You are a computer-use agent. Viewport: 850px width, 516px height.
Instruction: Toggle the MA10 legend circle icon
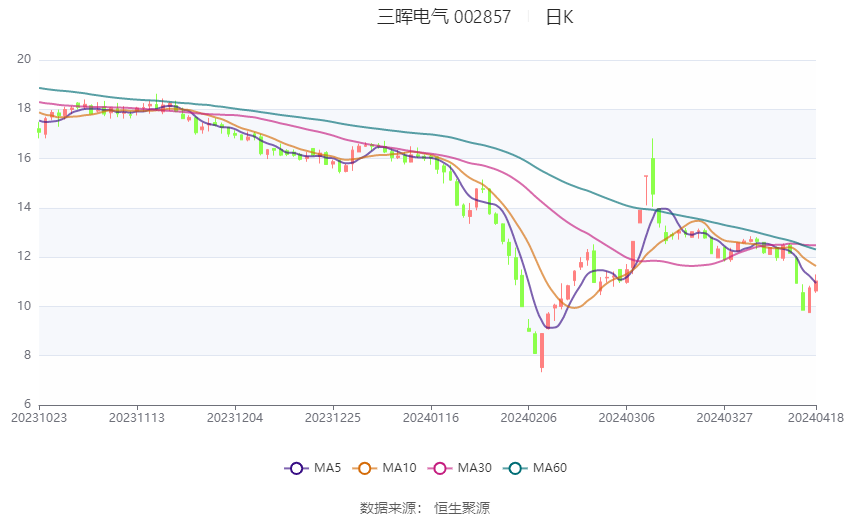point(365,468)
